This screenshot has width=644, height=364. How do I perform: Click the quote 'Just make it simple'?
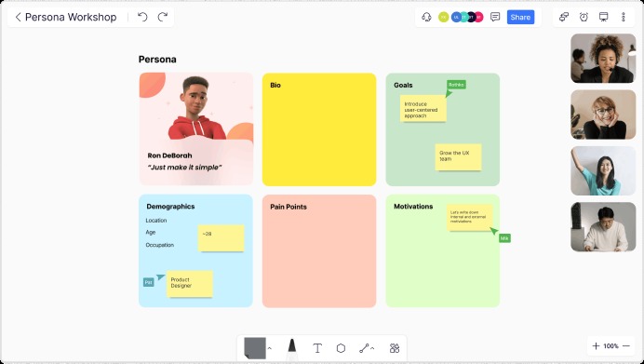tap(184, 168)
